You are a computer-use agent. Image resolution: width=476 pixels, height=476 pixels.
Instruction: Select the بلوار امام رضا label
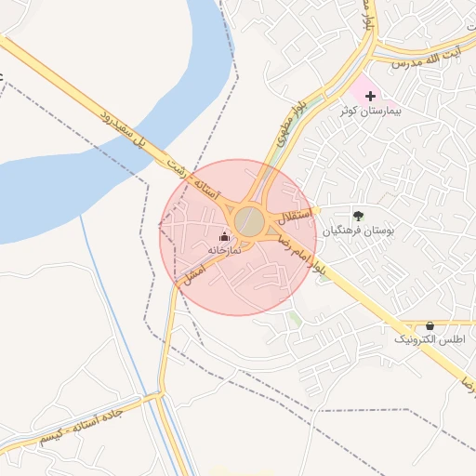[x=301, y=255]
